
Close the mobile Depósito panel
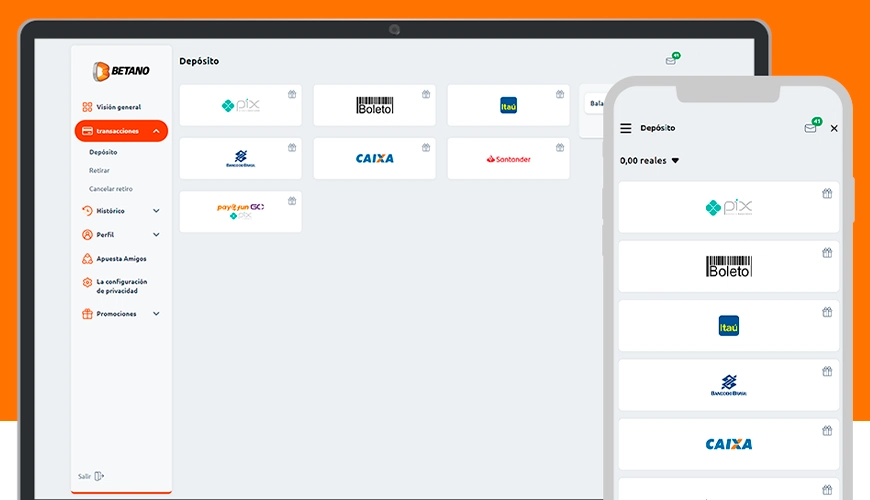tap(834, 128)
